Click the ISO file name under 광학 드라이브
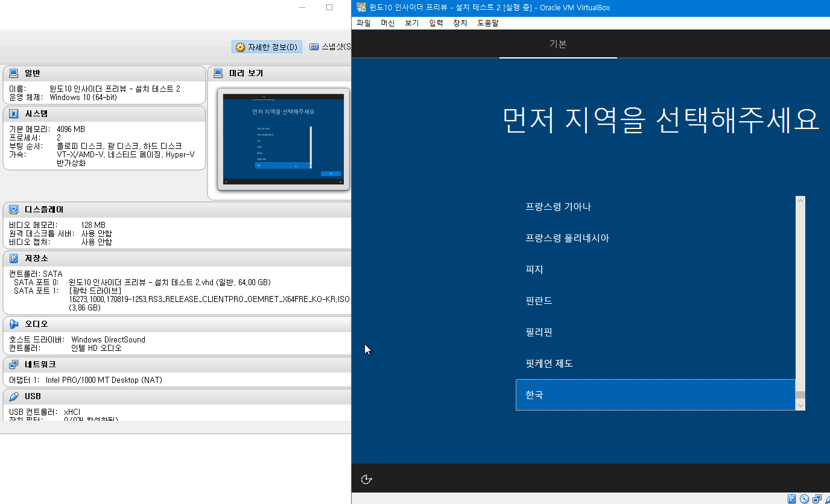Screen dimensions: 830x504 209,299
